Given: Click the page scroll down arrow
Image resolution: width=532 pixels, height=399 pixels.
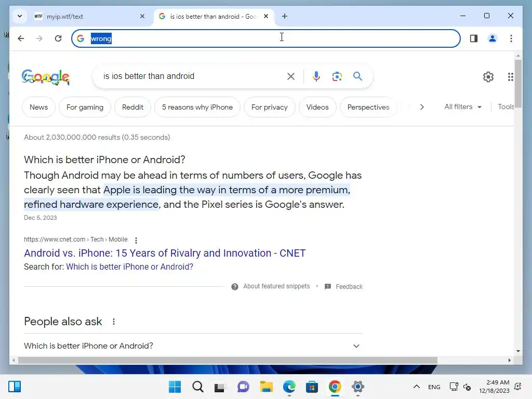Looking at the screenshot, I should pyautogui.click(x=518, y=351).
